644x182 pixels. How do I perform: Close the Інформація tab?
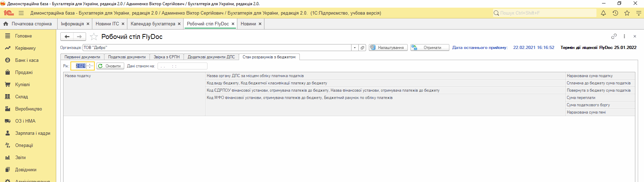click(88, 24)
